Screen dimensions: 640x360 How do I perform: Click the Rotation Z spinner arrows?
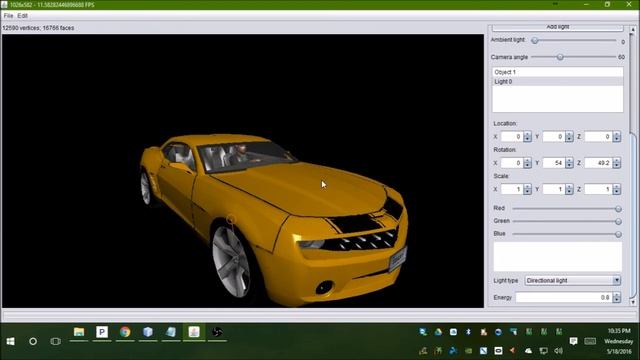(616, 163)
